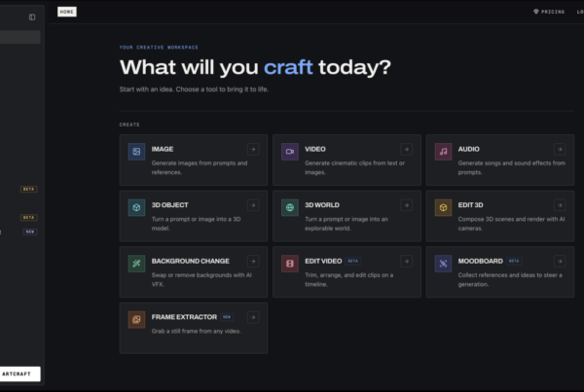Click the 3D WORLD card title

pos(322,205)
